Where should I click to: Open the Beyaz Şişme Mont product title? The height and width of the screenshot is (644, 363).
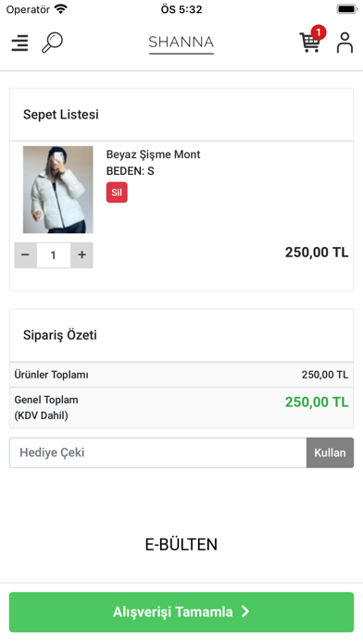(x=154, y=155)
